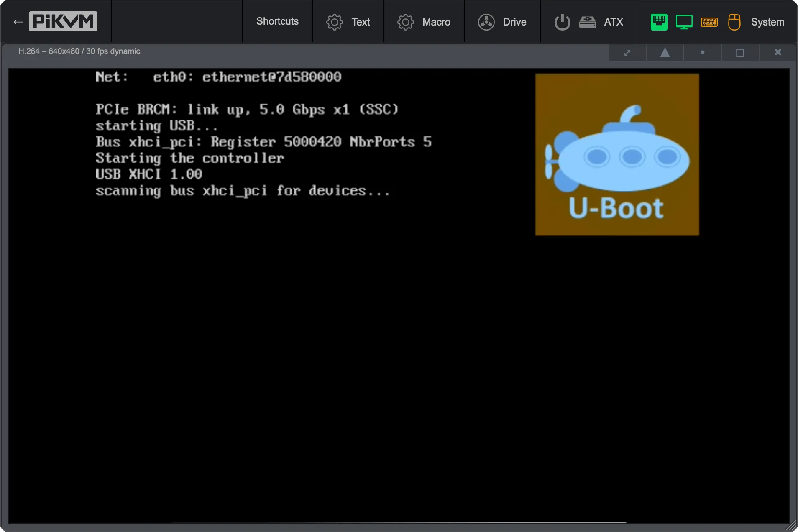Image resolution: width=798 pixels, height=532 pixels.
Task: Click the power control icon
Action: pos(561,22)
